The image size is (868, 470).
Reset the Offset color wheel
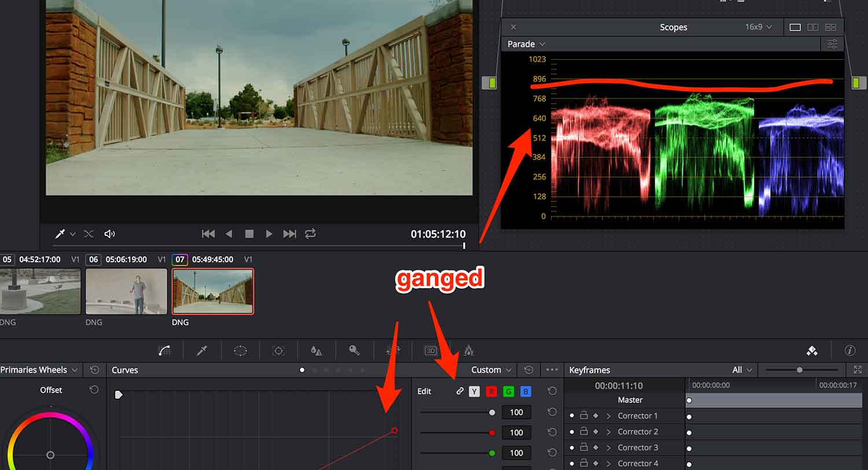94,390
